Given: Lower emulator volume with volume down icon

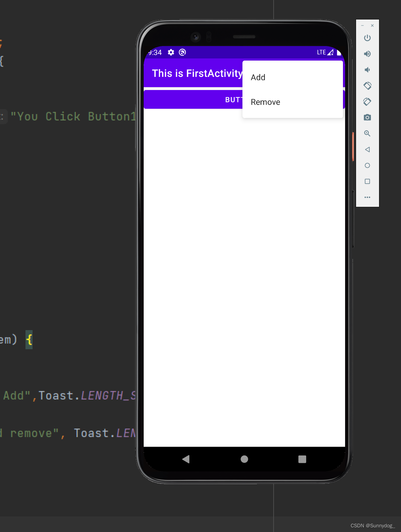Looking at the screenshot, I should tap(367, 70).
